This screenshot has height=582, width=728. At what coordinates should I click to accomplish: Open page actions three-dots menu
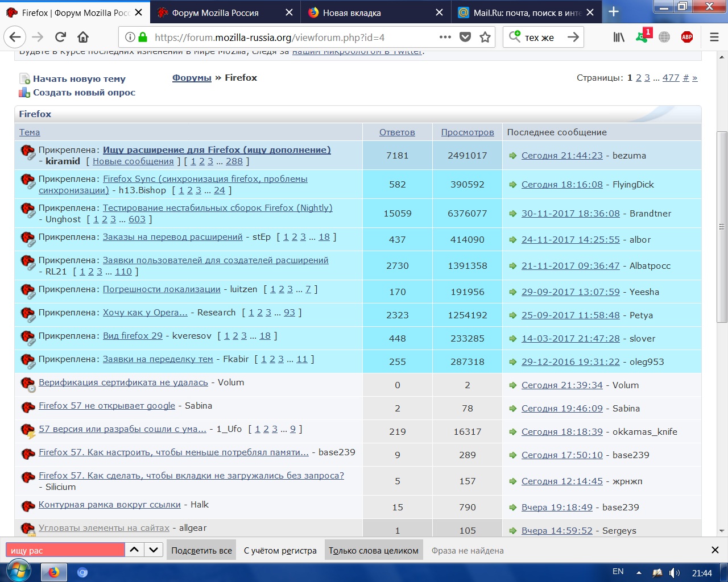[445, 37]
